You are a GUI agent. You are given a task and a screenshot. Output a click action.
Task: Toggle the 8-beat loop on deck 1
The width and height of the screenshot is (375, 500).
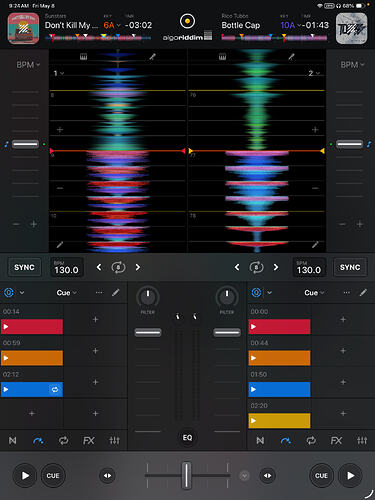click(x=118, y=267)
